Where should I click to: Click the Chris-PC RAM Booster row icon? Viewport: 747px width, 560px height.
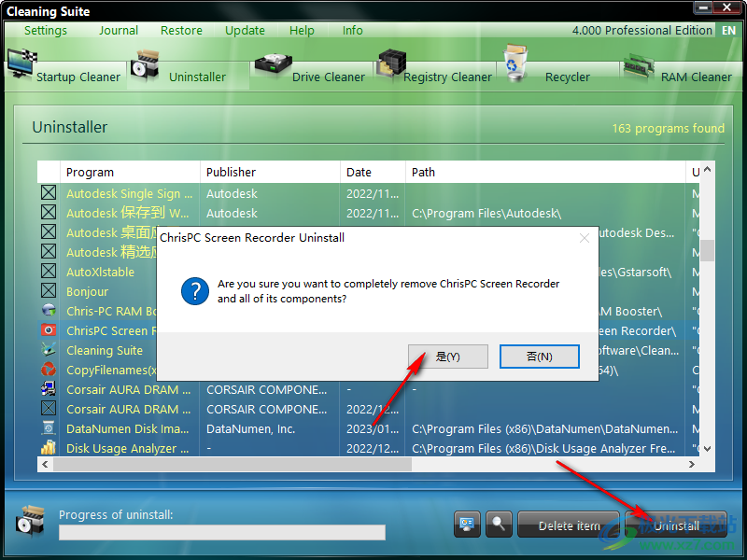pyautogui.click(x=49, y=311)
